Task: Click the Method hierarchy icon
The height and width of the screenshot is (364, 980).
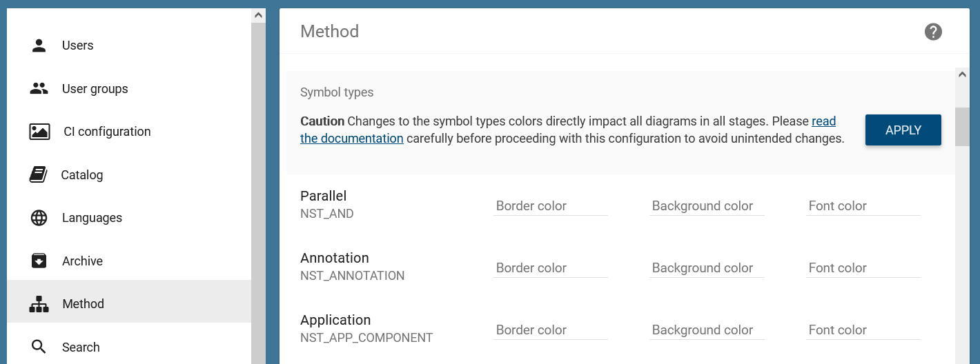Action: tap(39, 304)
